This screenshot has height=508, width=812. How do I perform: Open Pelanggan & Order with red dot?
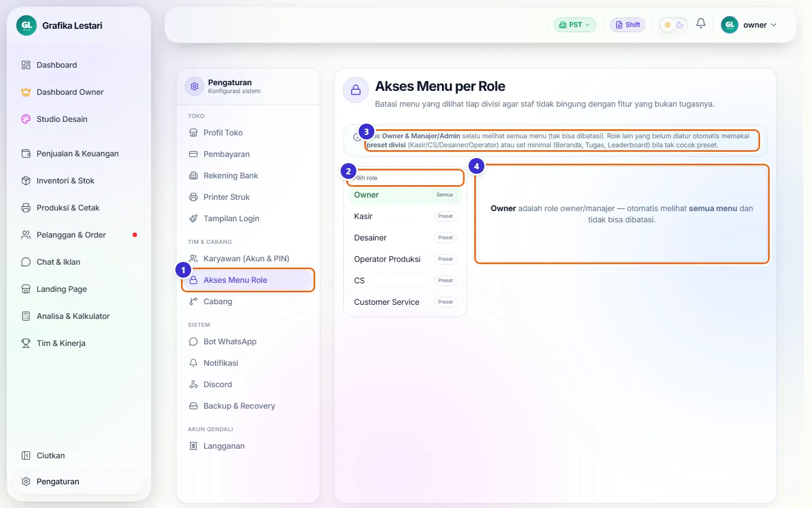tap(79, 235)
